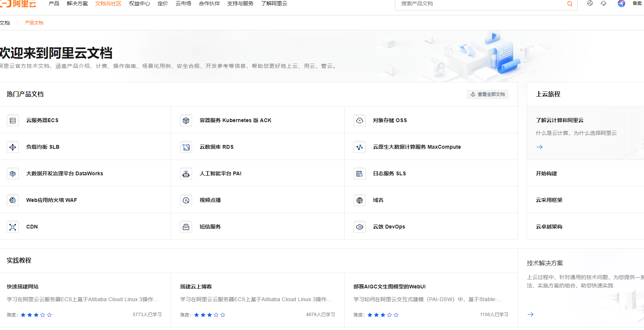The image size is (644, 330).
Task: Open the 权益中心 menu
Action: point(140,3)
